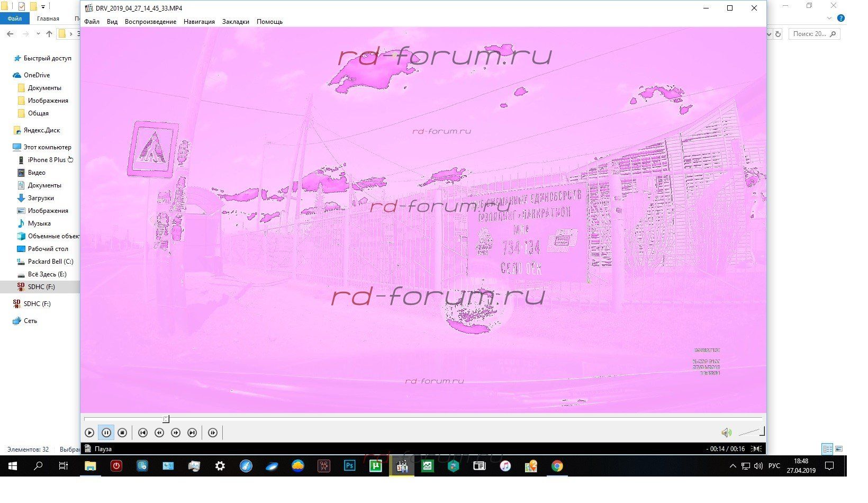The image size is (868, 503).
Task: Switch Explorer to details list view
Action: tap(827, 449)
